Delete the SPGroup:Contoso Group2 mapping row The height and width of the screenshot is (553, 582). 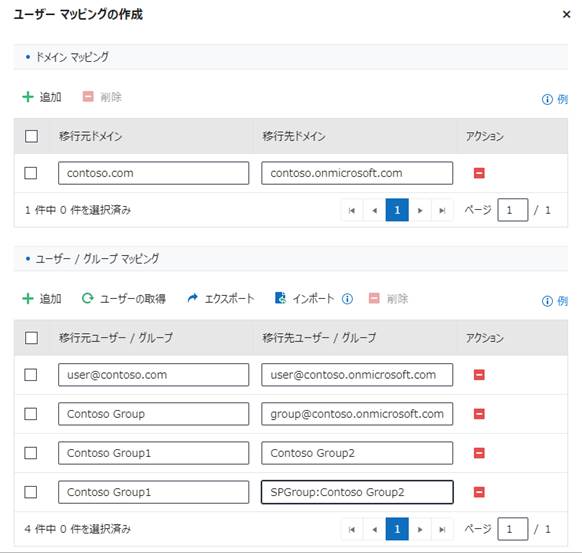pyautogui.click(x=479, y=492)
